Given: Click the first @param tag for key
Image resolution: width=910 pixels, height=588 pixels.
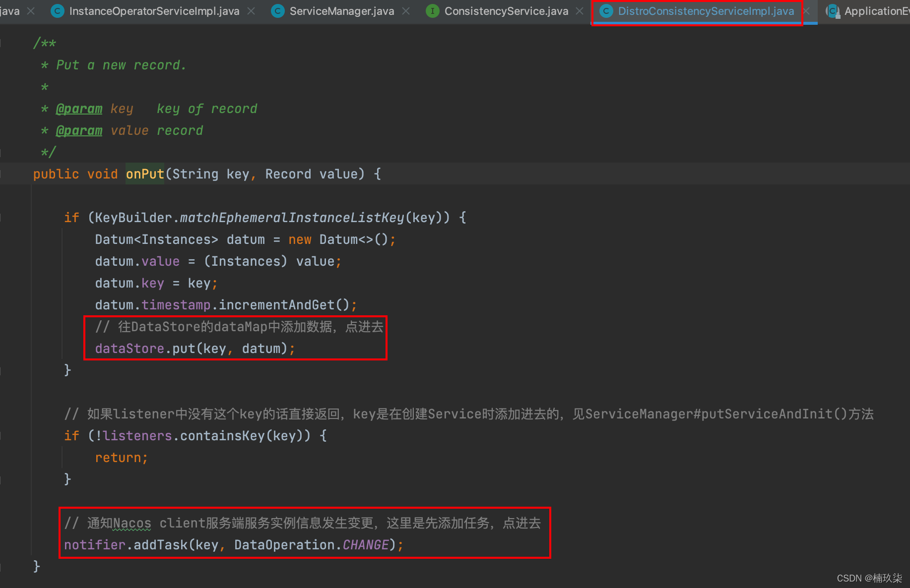Looking at the screenshot, I should pyautogui.click(x=79, y=109).
